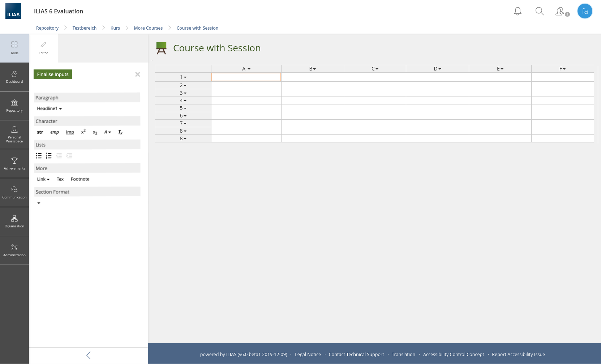Open column A dropdown menu
Image resolution: width=601 pixels, height=364 pixels.
click(x=246, y=69)
